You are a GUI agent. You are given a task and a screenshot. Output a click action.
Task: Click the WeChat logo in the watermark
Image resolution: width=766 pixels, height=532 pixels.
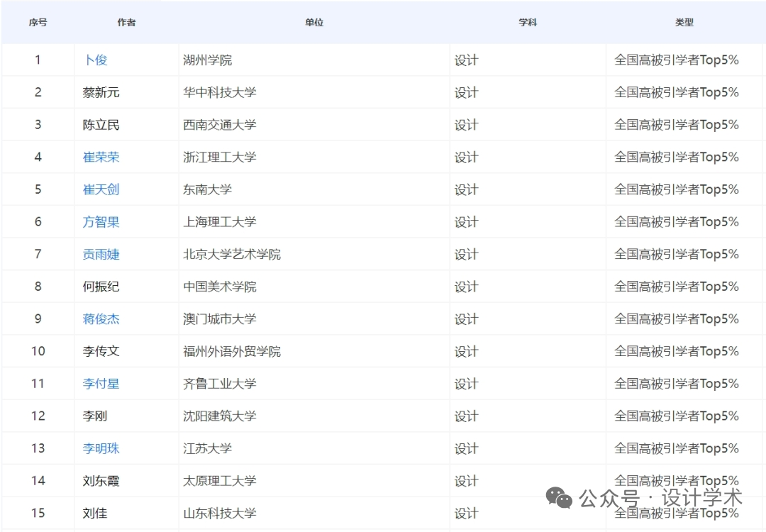tap(563, 497)
